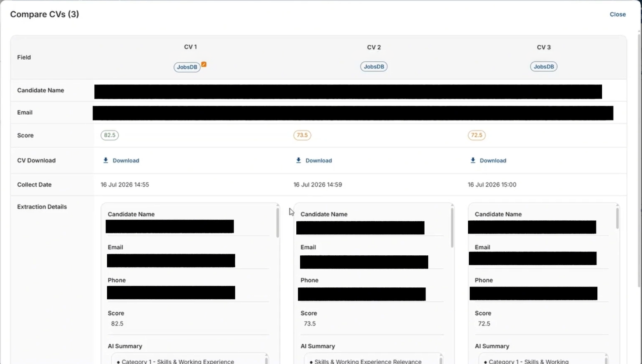Click the JobsDB badge under CV 2
The height and width of the screenshot is (364, 642).
[374, 67]
